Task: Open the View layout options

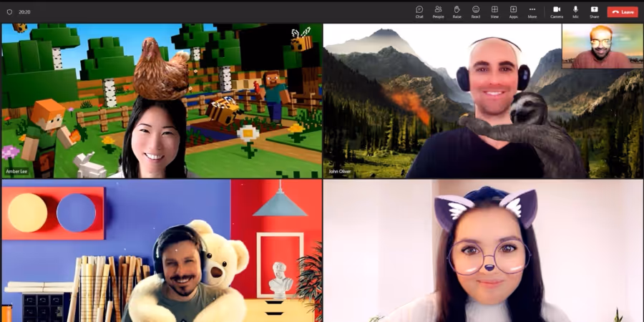Action: click(494, 12)
